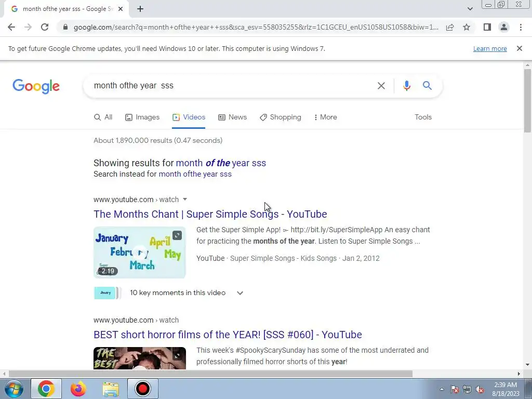The height and width of the screenshot is (399, 532).
Task: Open the Chrome side panel icon
Action: [487, 27]
